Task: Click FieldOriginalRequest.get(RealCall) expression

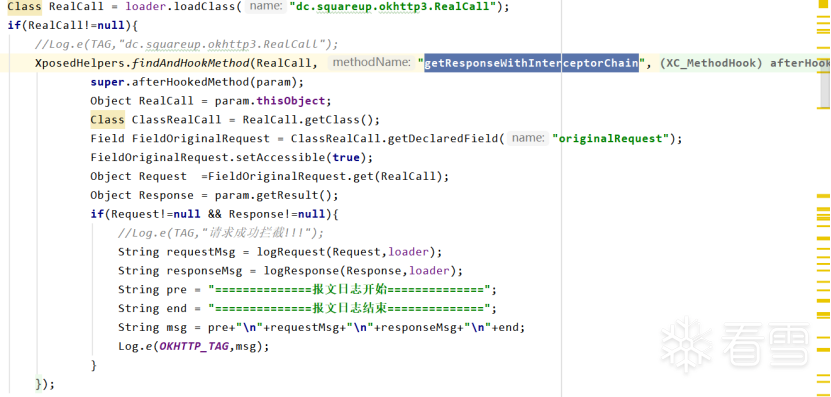Action: pos(324,177)
